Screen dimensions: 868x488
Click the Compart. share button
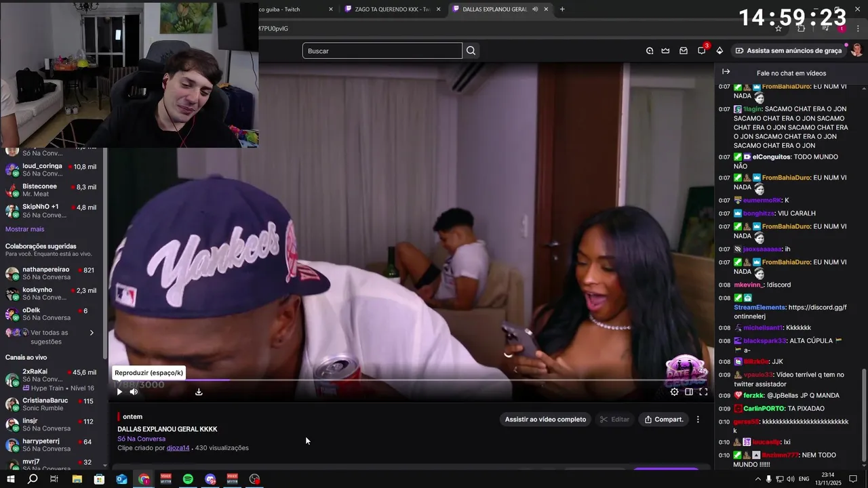pos(664,420)
